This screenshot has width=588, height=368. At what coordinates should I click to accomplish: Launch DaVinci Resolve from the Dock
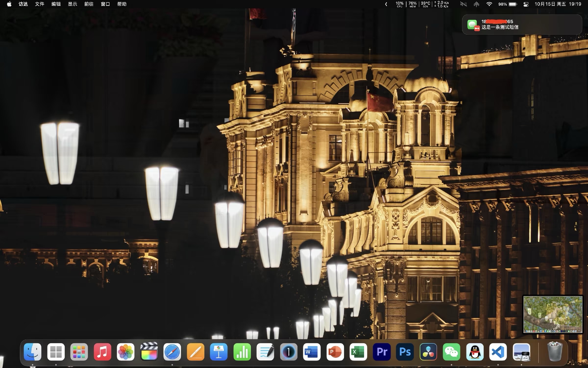click(x=428, y=352)
